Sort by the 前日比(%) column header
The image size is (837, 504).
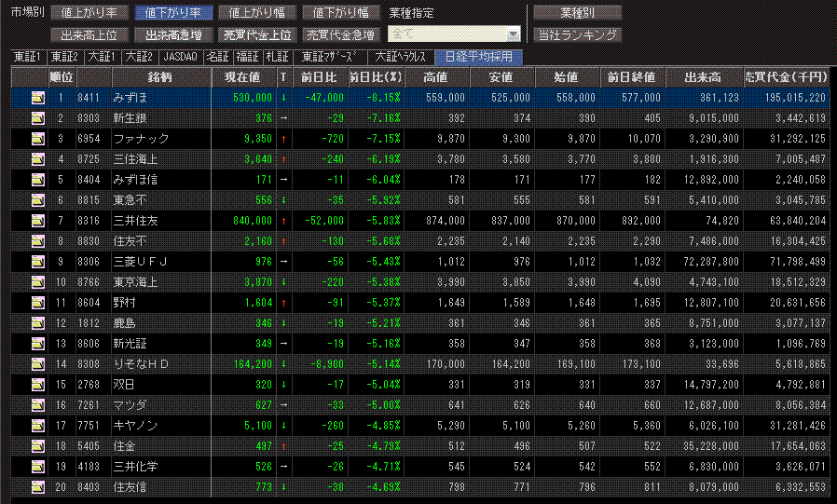coord(376,76)
